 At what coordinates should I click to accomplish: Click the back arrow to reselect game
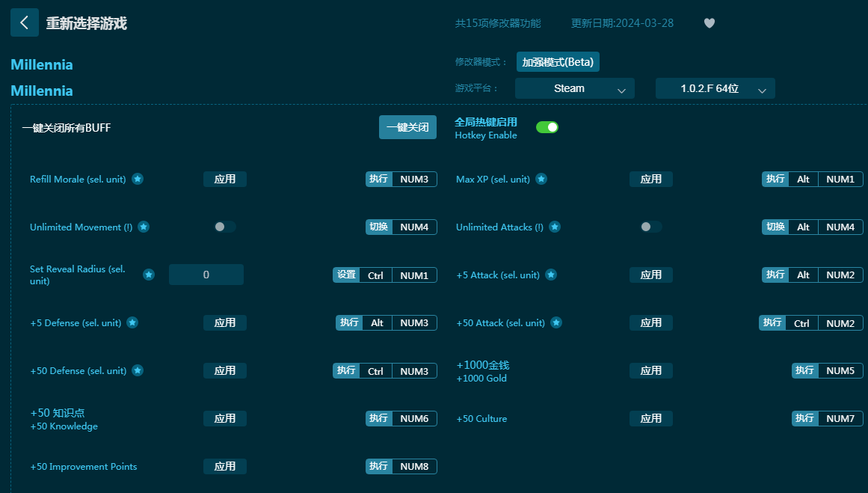(x=25, y=22)
